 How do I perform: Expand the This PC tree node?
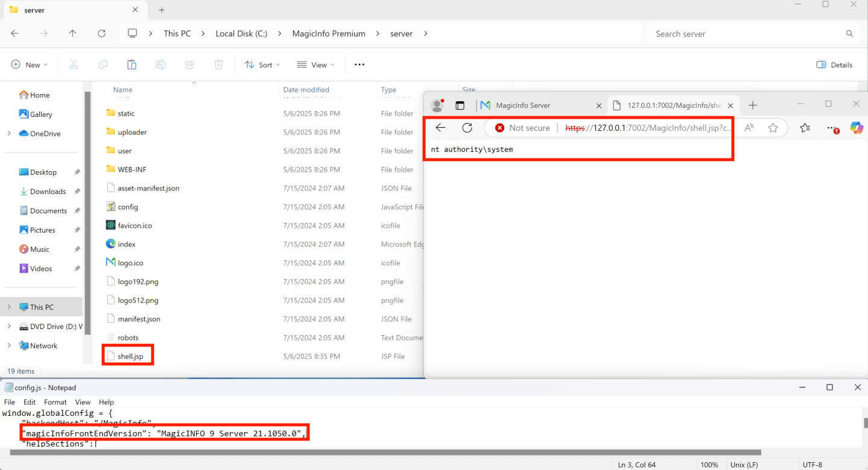click(9, 307)
